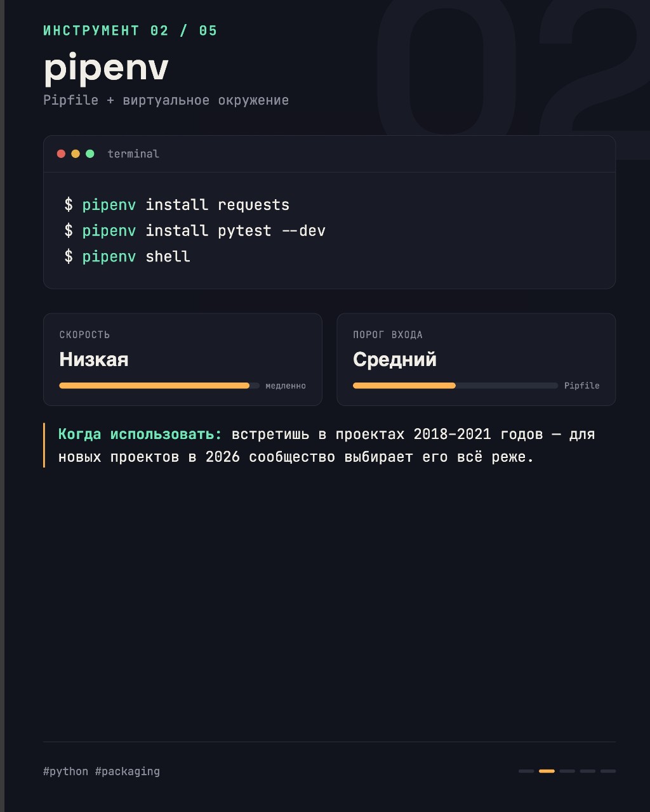The image size is (650, 812).
Task: Select the first slide indicator dash
Action: pyautogui.click(x=526, y=771)
